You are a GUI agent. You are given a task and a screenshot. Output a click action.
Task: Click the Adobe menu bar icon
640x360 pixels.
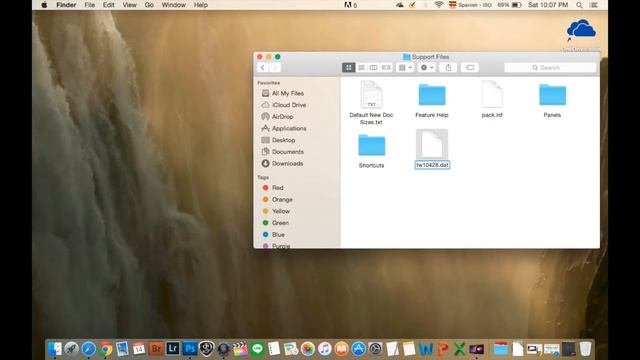pyautogui.click(x=350, y=5)
